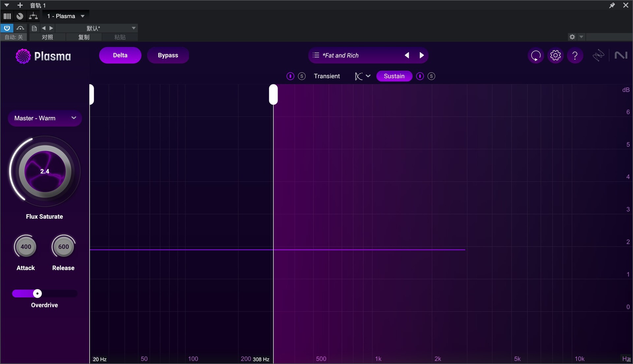
Task: Open the preset list menu icon
Action: (x=316, y=55)
